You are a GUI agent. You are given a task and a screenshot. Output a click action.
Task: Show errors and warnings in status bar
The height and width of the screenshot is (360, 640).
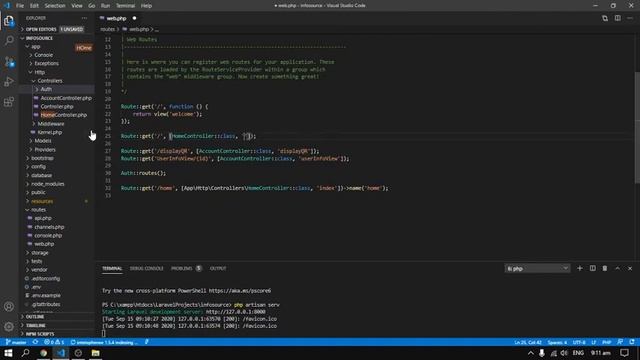[54, 342]
